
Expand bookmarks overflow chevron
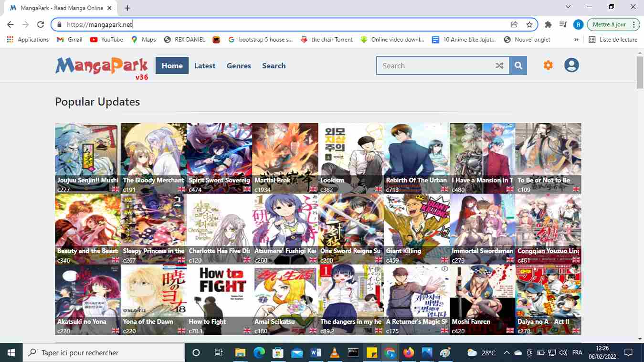point(576,40)
